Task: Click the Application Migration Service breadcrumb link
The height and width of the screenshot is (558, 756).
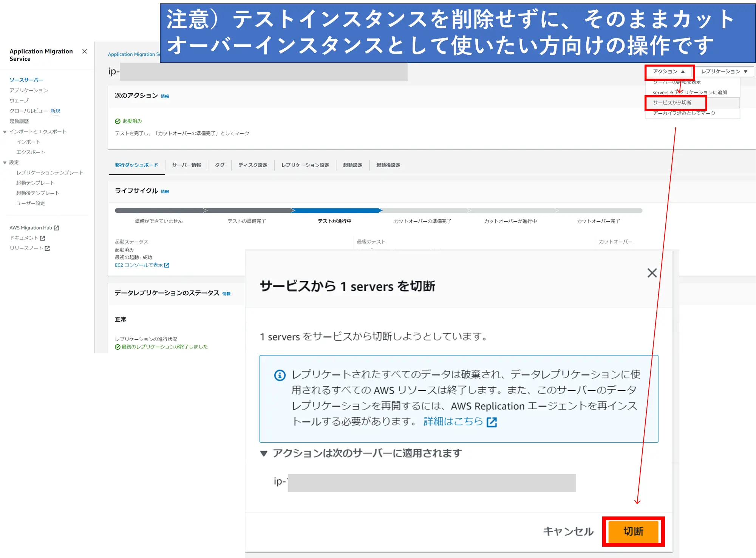Action: point(134,54)
